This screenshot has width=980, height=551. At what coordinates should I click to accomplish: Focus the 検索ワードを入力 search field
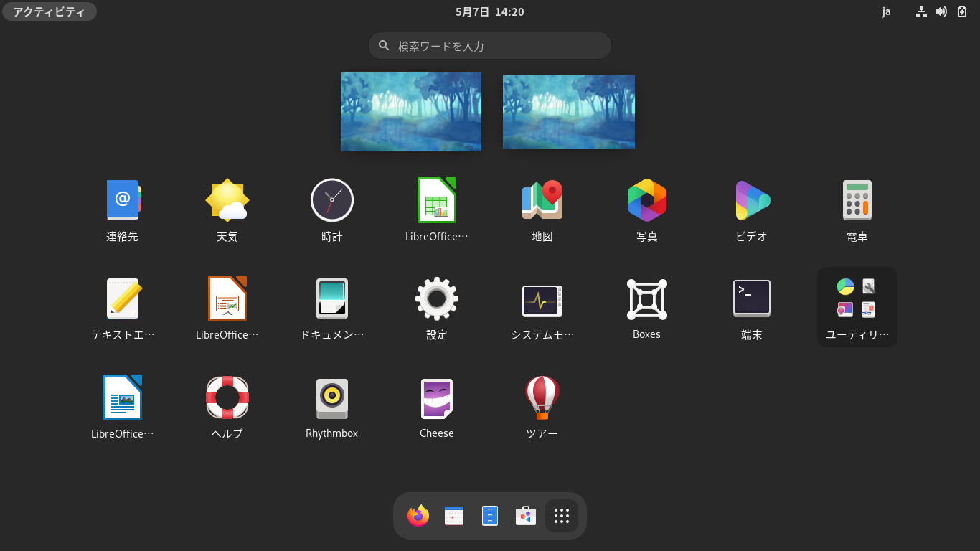pyautogui.click(x=490, y=46)
